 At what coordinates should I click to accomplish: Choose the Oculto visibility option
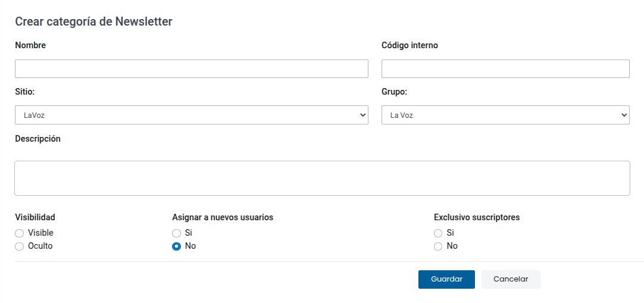point(20,246)
